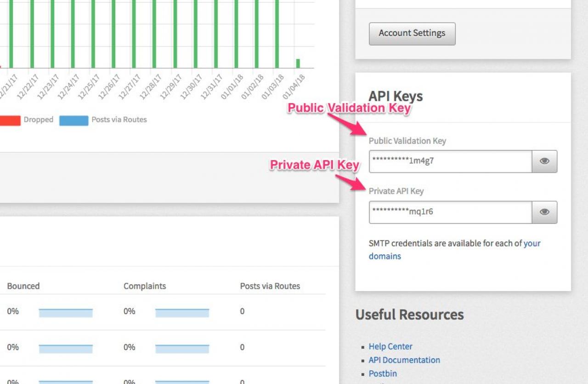Click the Complaints column header
This screenshot has width=588, height=384.
(145, 286)
